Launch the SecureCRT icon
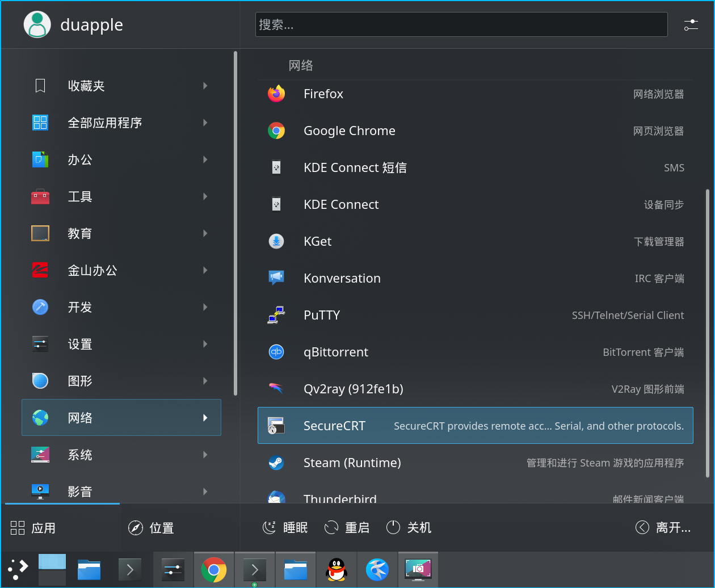The width and height of the screenshot is (715, 588). (x=276, y=426)
